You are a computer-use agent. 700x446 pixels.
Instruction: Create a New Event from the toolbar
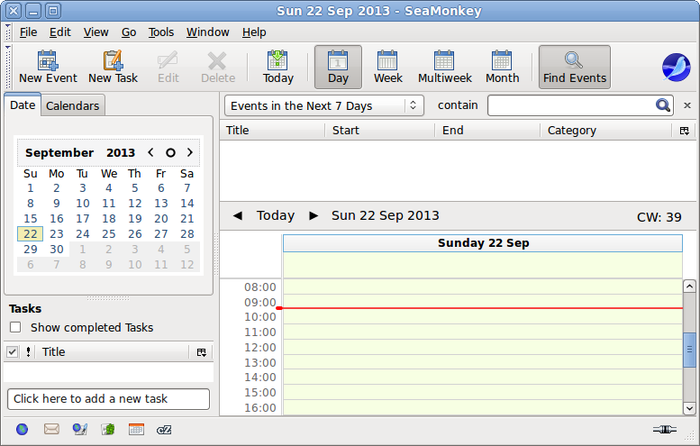(x=48, y=67)
